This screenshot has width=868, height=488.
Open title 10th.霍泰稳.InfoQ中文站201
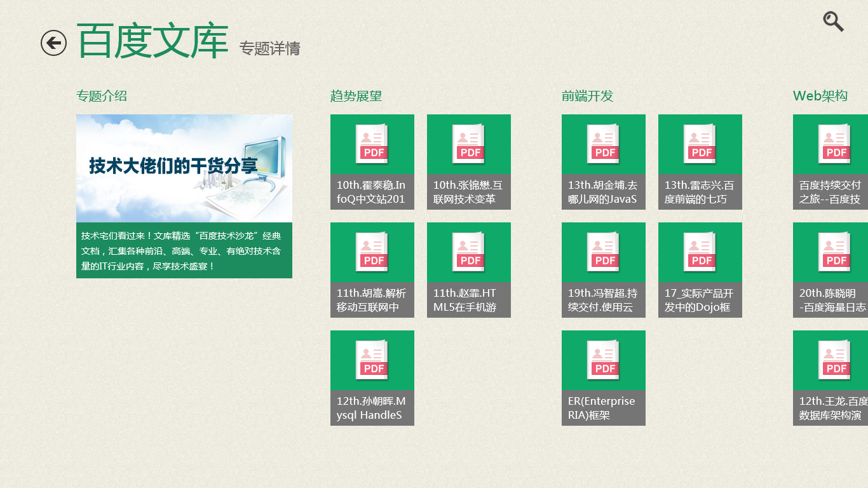[x=372, y=192]
